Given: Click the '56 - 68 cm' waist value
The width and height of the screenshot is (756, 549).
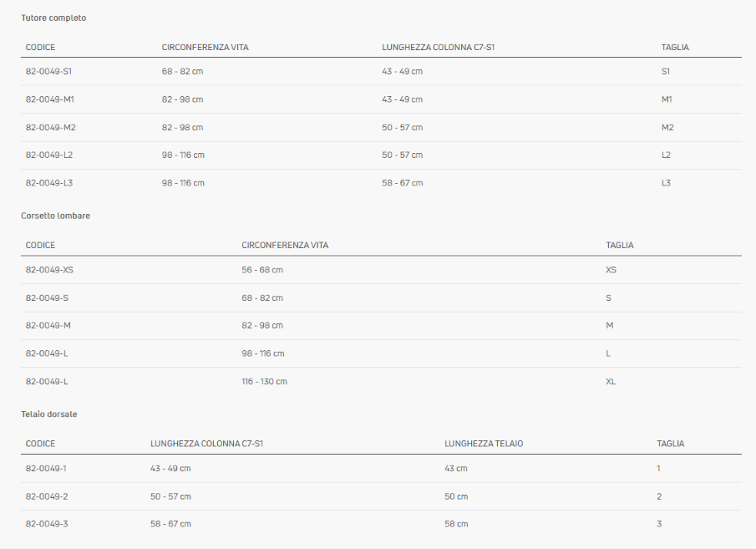Looking at the screenshot, I should [x=262, y=270].
